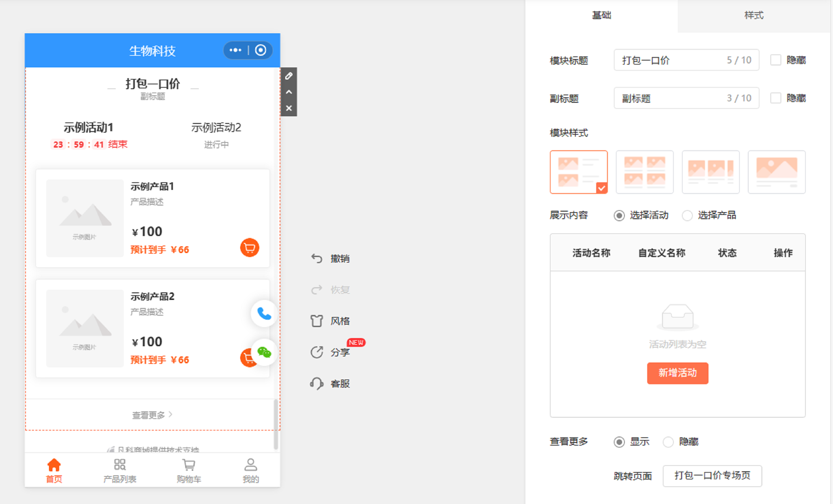Open the 跳转页面 dropdown box
The width and height of the screenshot is (833, 504).
click(712, 476)
